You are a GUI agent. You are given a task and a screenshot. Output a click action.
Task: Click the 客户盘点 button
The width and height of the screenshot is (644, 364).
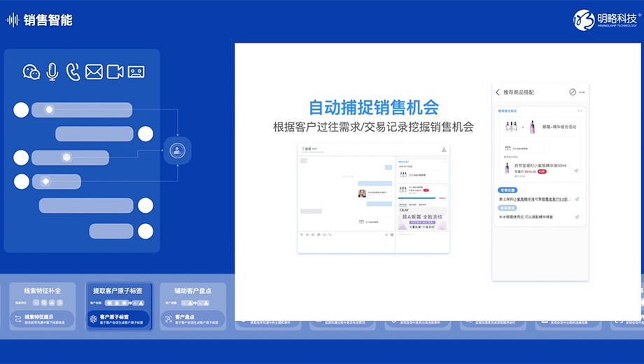(x=192, y=319)
